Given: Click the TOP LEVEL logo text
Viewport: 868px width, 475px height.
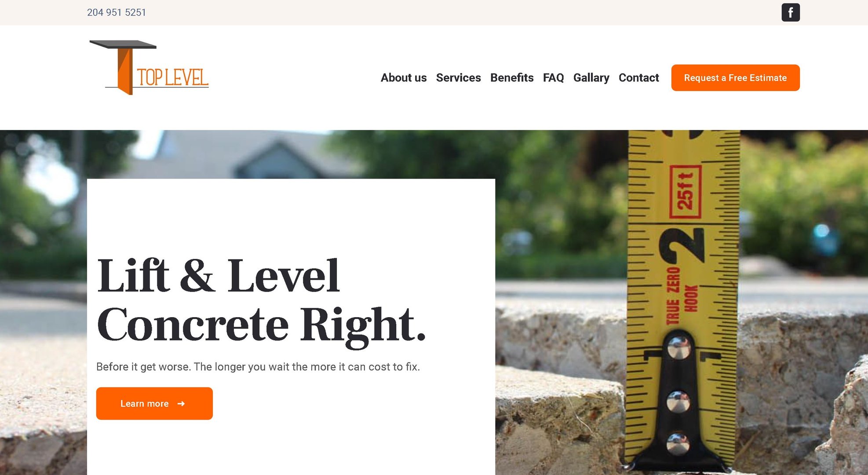Looking at the screenshot, I should tap(172, 78).
